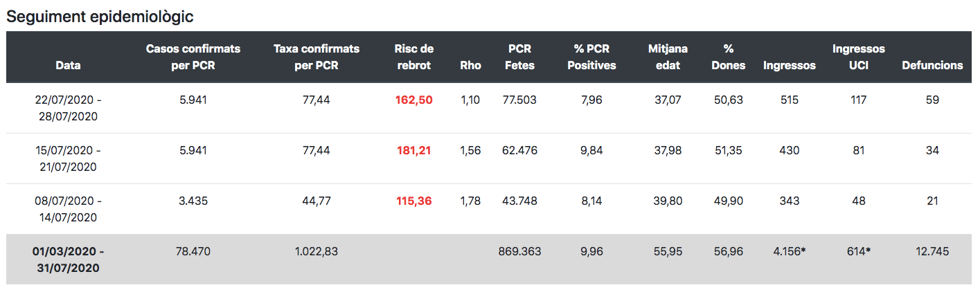This screenshot has width=980, height=301.
Task: Select the Risc de rebrot column header
Action: coord(413,57)
